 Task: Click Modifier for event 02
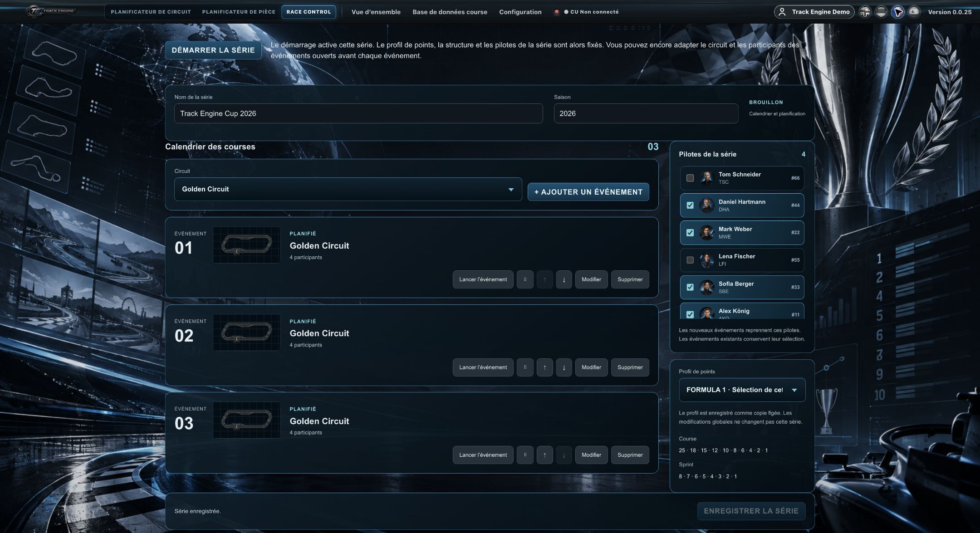tap(591, 367)
